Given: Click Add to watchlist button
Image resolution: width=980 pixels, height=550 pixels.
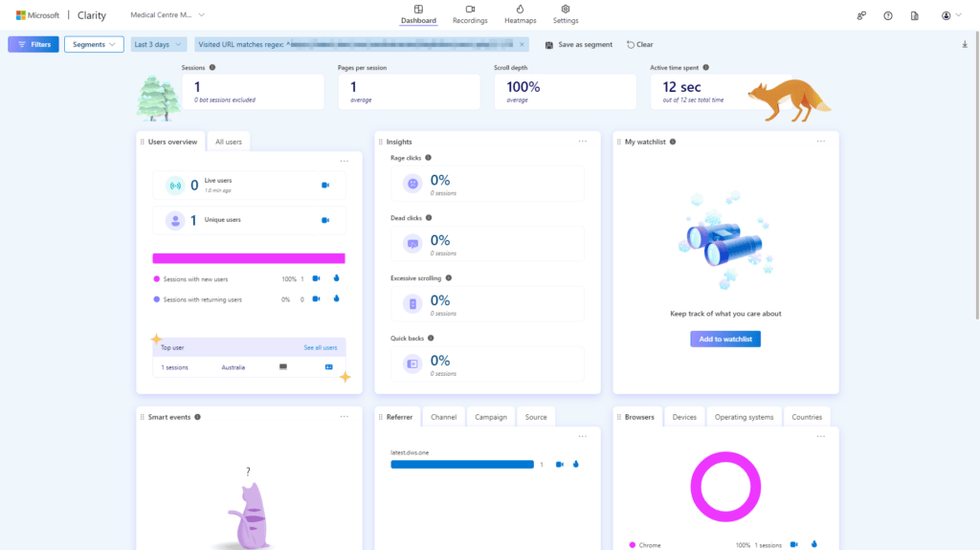Looking at the screenshot, I should [725, 339].
